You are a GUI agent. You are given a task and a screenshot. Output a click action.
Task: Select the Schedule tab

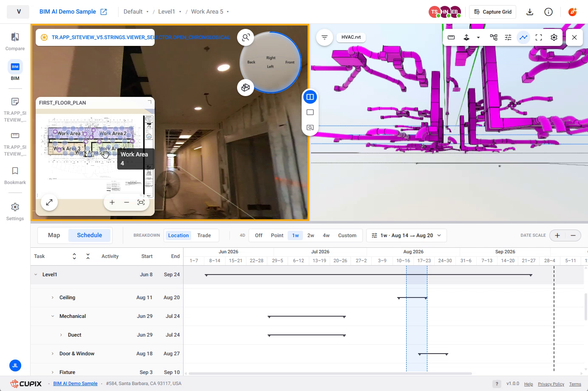pyautogui.click(x=90, y=235)
